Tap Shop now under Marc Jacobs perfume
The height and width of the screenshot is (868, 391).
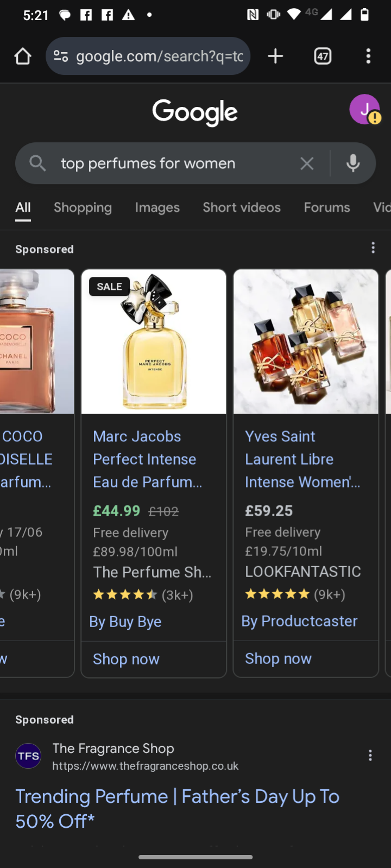tap(126, 659)
